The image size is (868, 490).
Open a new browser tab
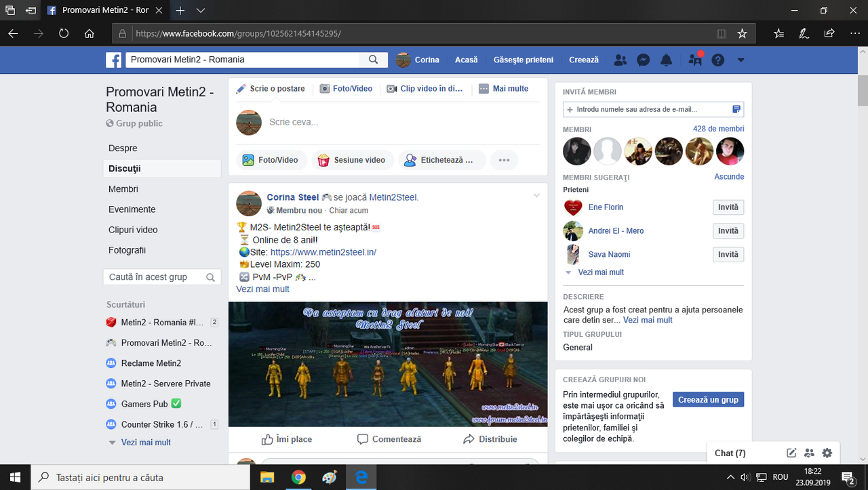(180, 11)
